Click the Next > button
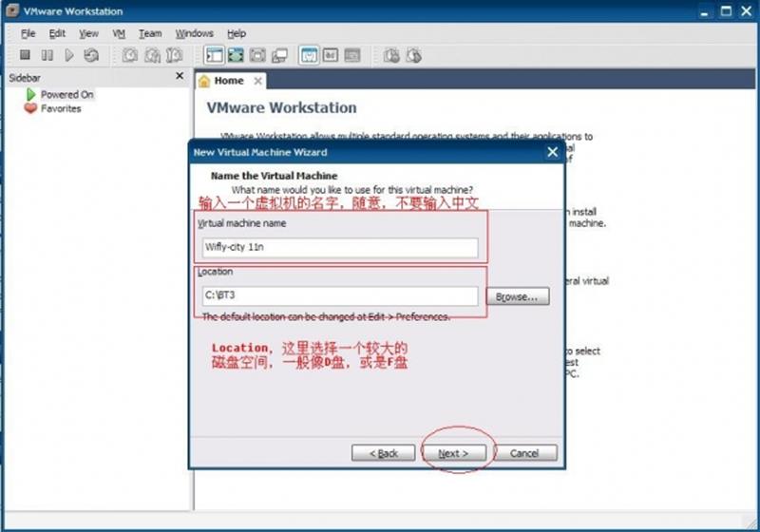760x532 pixels. coord(453,453)
